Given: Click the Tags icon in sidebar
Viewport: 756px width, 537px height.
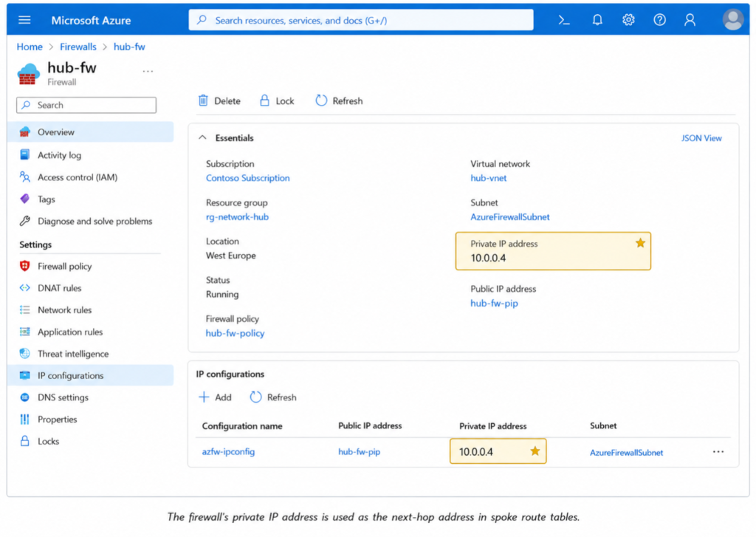Looking at the screenshot, I should tap(24, 199).
